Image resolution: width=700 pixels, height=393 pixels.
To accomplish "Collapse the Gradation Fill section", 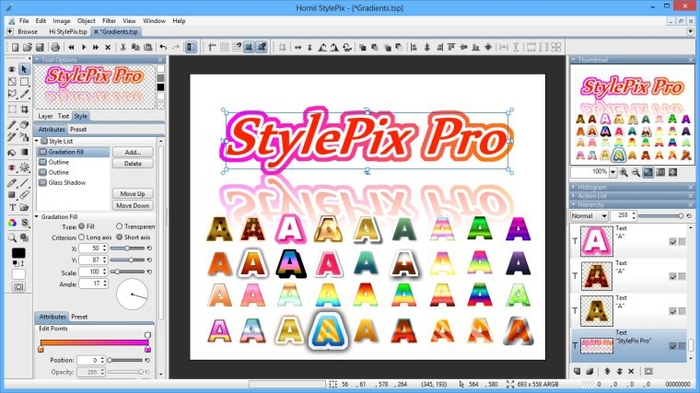I will click(37, 217).
